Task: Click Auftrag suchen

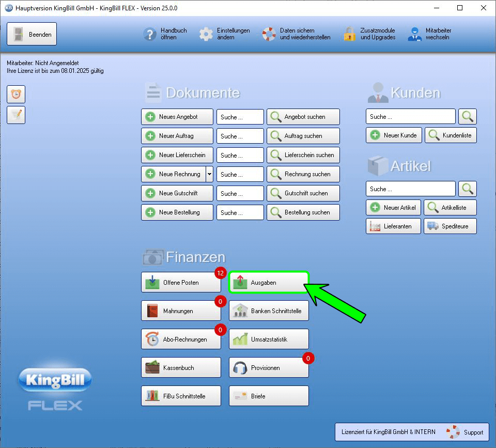Action: click(303, 136)
